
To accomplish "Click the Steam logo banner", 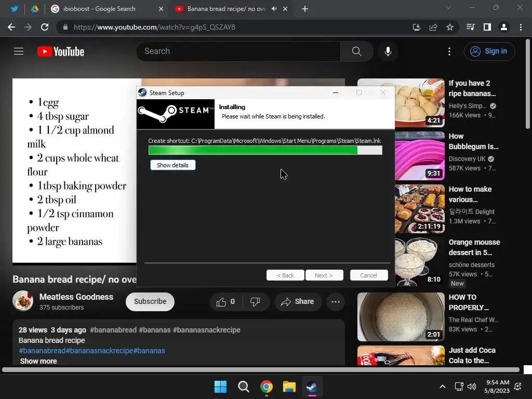I will (x=176, y=114).
